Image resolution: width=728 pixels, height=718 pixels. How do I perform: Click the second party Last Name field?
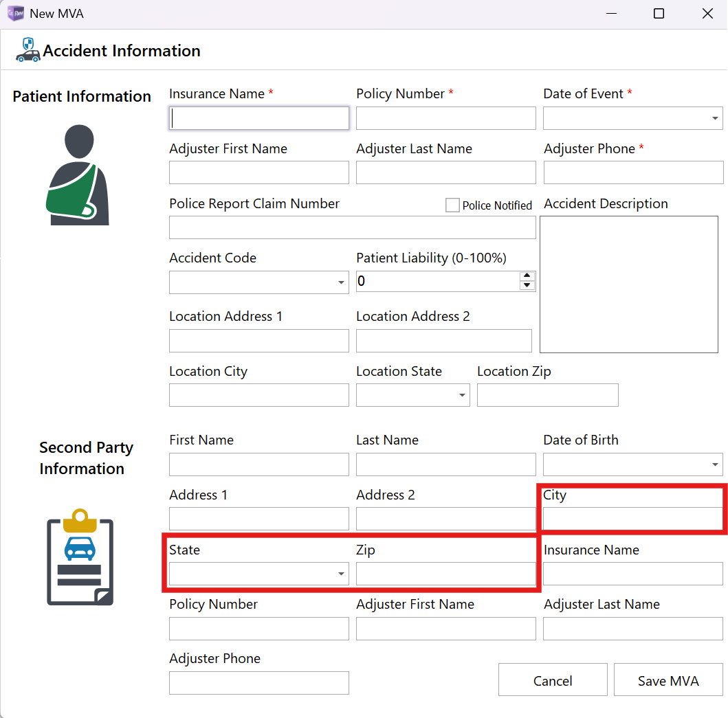[445, 464]
